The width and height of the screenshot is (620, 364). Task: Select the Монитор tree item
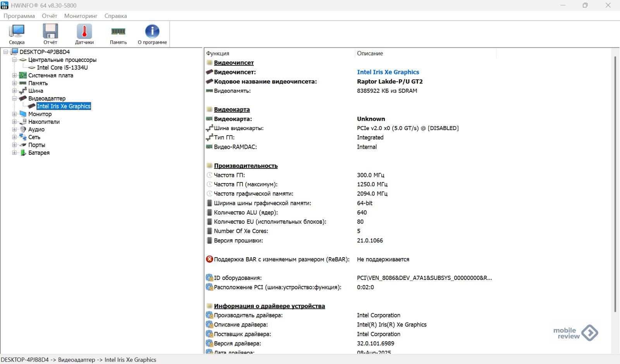coord(40,114)
